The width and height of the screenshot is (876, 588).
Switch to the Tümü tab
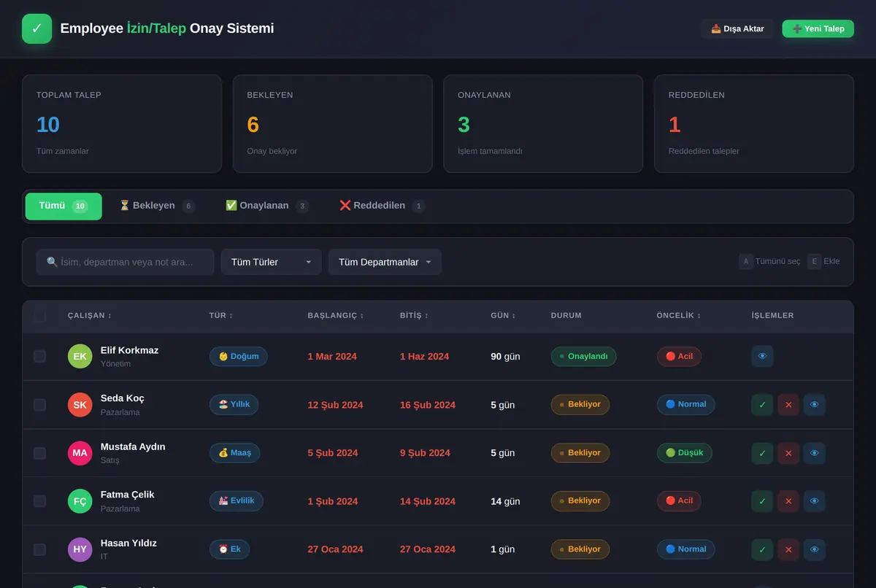point(64,206)
